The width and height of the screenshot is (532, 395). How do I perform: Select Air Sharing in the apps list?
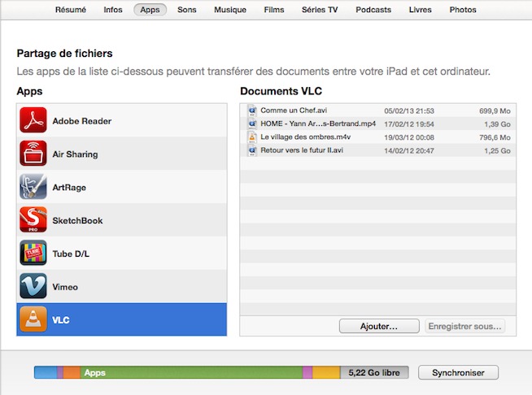(122, 154)
